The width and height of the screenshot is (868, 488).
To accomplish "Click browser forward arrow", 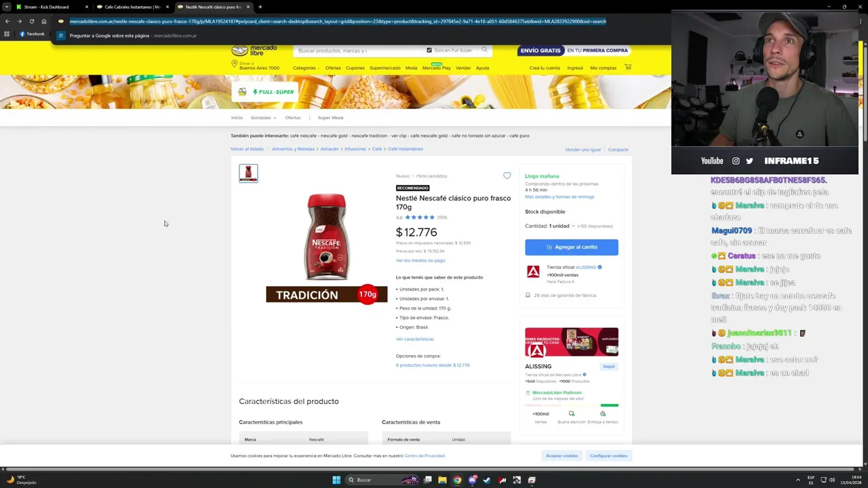I will tap(19, 21).
